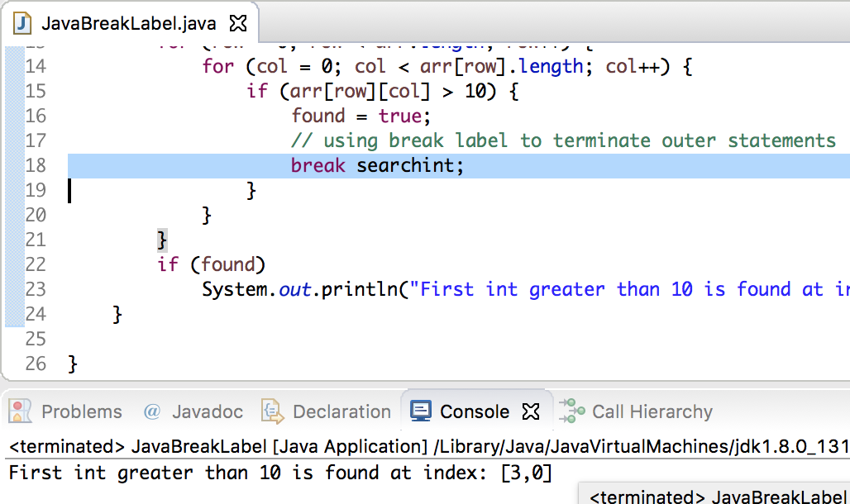The height and width of the screenshot is (504, 850).
Task: Click 'searchint' label on line 18
Action: (405, 165)
